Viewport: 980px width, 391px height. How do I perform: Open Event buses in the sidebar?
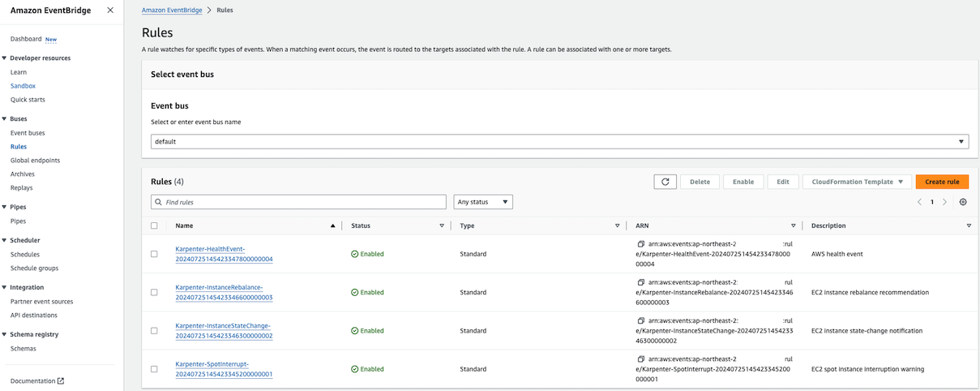[28, 133]
